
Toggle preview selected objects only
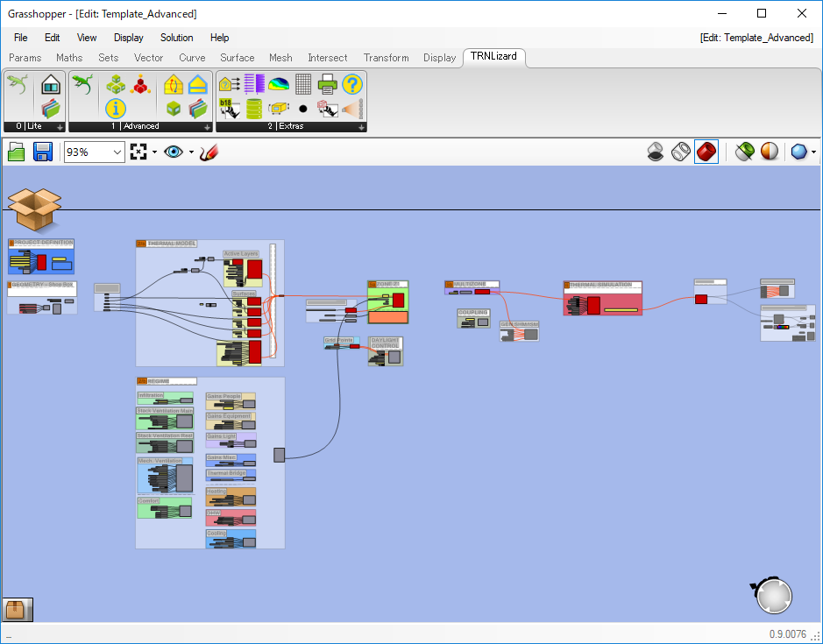coord(744,152)
